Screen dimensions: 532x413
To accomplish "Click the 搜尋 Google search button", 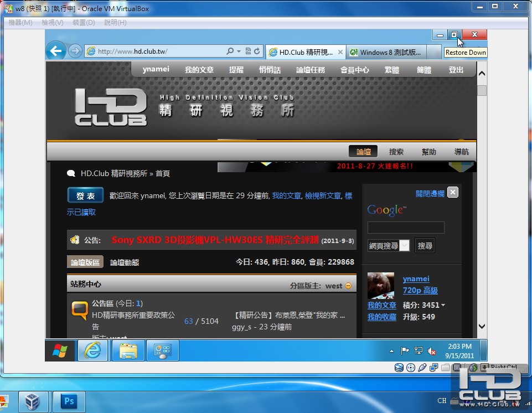I will [425, 246].
